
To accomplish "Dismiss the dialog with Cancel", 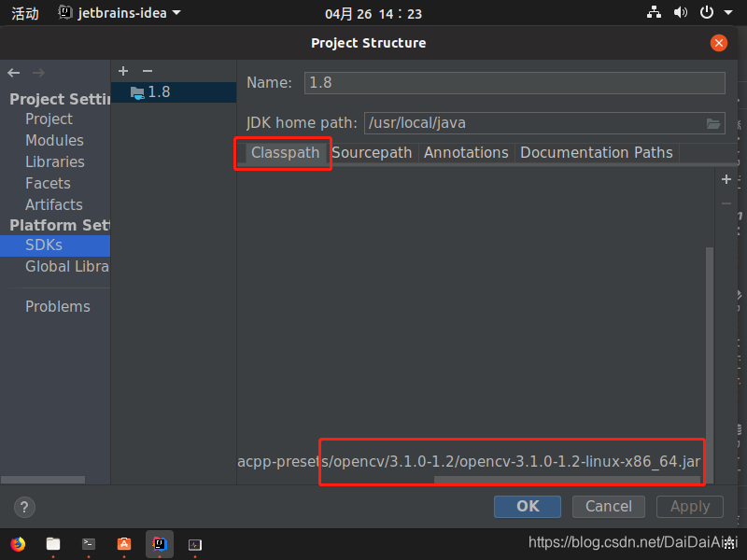I will [608, 507].
